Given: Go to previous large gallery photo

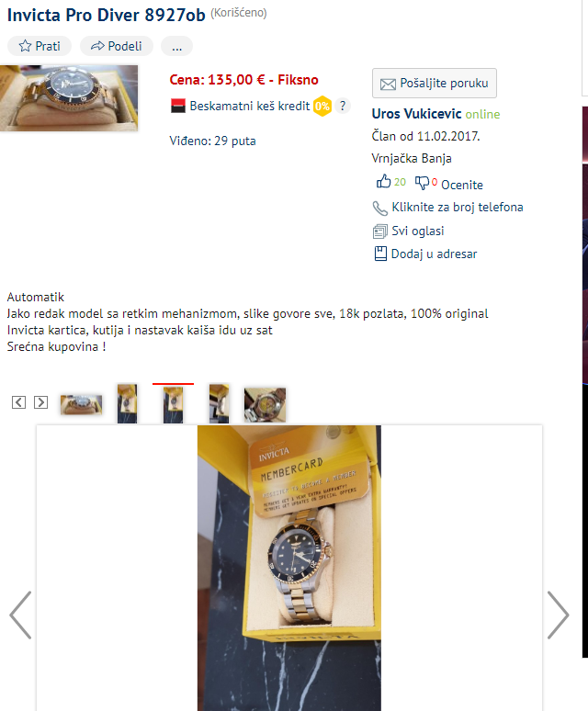Looking at the screenshot, I should click(20, 615).
